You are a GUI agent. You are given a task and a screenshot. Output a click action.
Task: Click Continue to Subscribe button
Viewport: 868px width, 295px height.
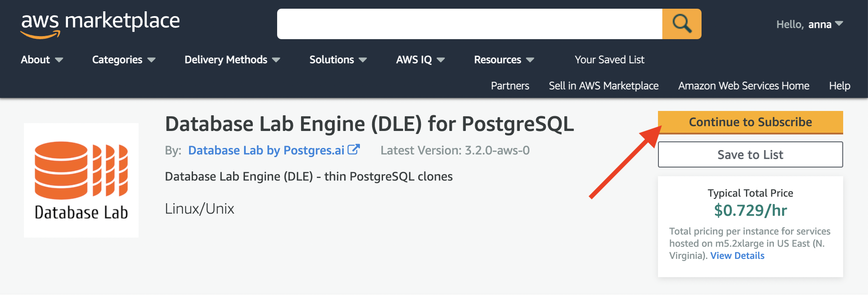coord(750,122)
